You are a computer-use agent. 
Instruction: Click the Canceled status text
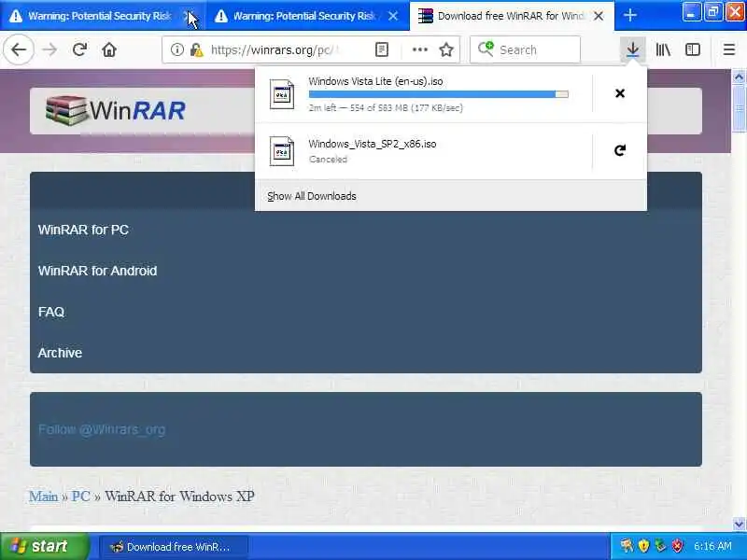pyautogui.click(x=329, y=159)
